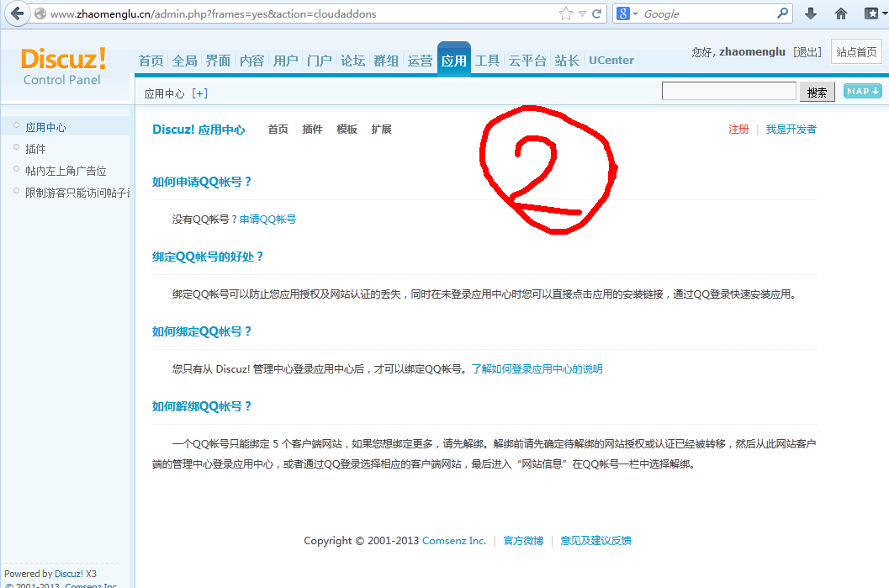Click the bookmark star icon in address bar
Image resolution: width=889 pixels, height=588 pixels.
565,13
